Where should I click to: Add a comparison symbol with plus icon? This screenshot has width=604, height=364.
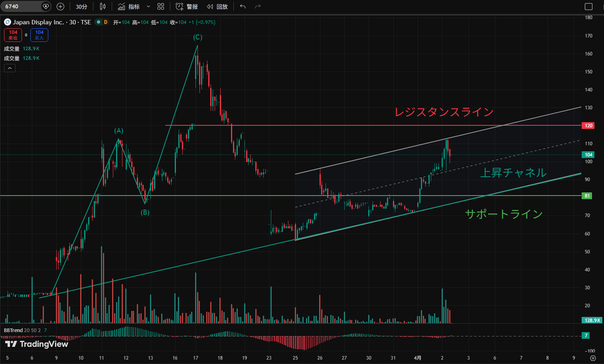pyautogui.click(x=60, y=7)
